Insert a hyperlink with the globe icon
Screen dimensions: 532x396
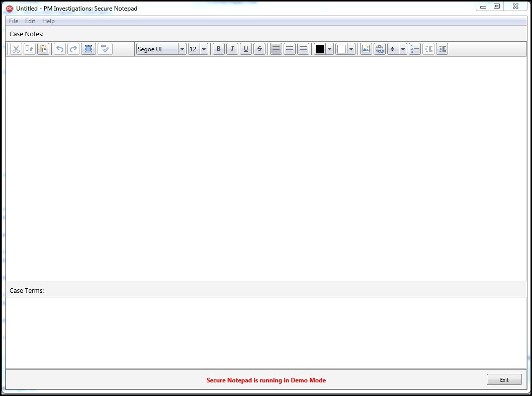380,49
